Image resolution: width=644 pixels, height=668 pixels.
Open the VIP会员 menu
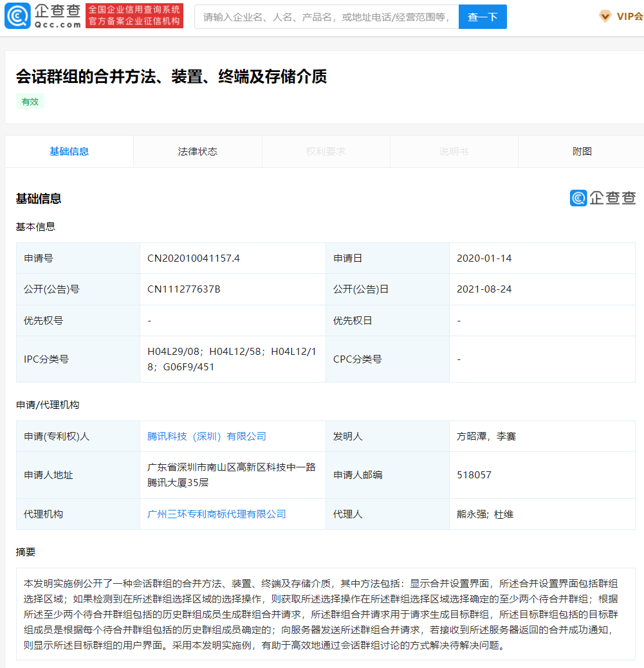pos(629,17)
